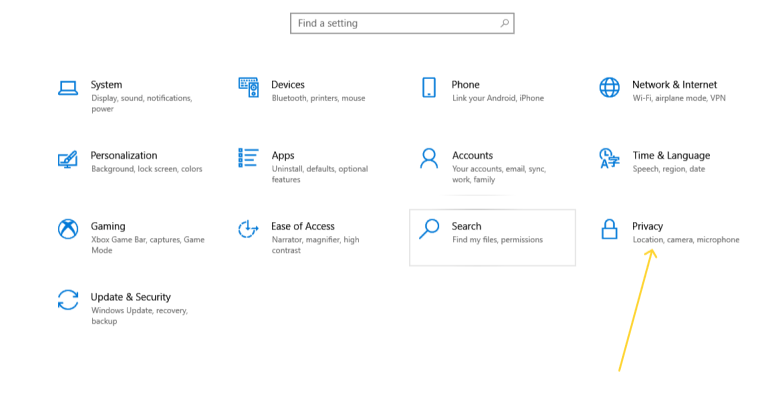Go to Update & Security heading
This screenshot has width=775, height=416.
pyautogui.click(x=130, y=297)
